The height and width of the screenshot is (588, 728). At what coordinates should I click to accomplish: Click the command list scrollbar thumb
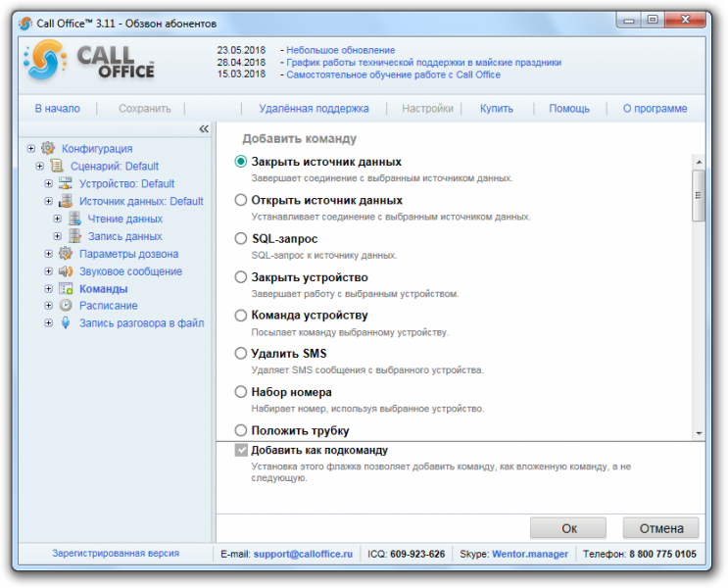[699, 196]
